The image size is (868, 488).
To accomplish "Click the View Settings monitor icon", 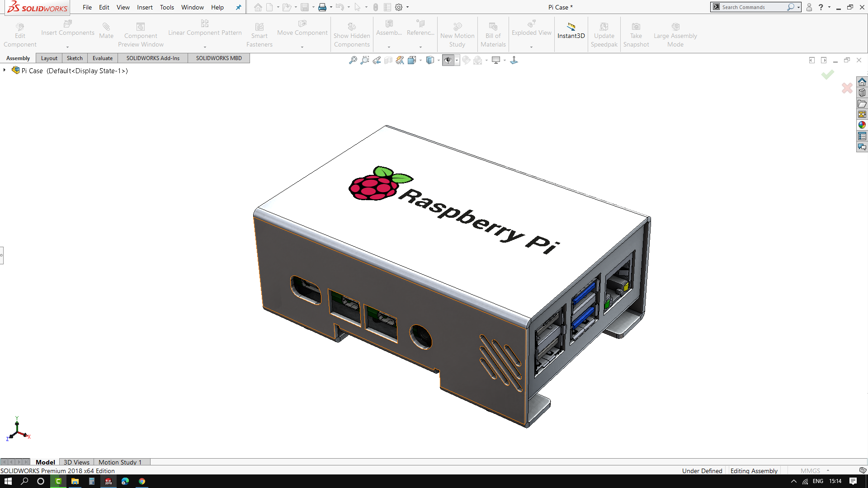I will coord(496,60).
